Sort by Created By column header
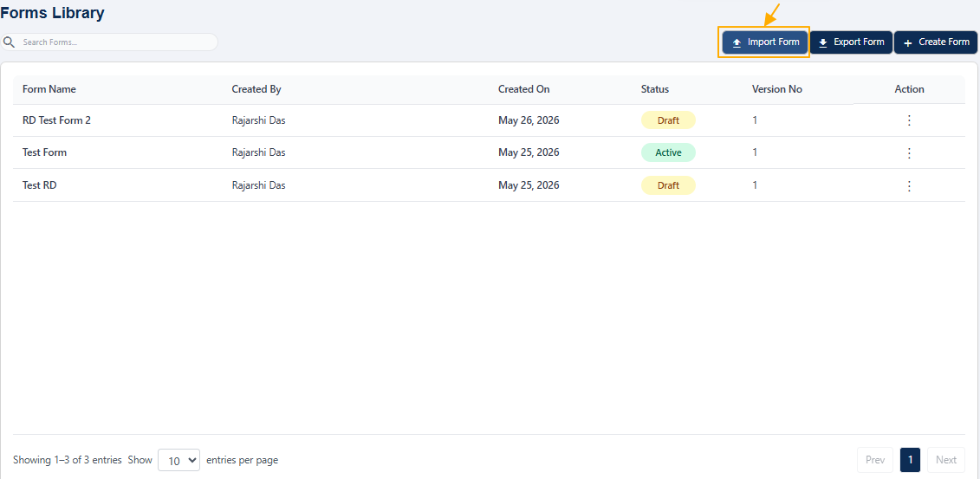 click(256, 89)
